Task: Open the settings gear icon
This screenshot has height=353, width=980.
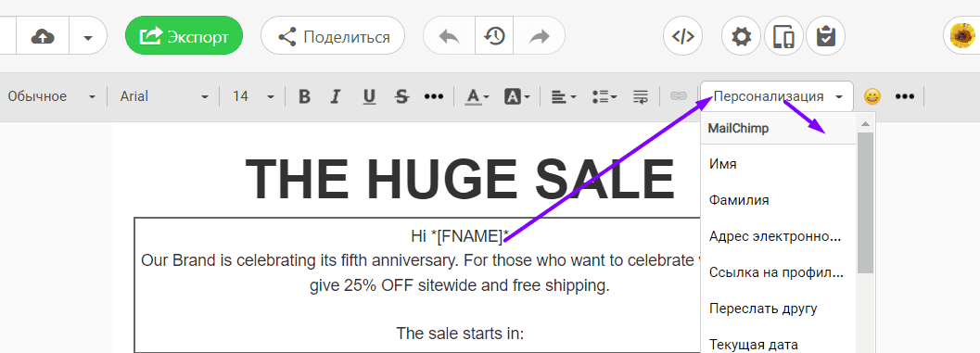Action: 741,36
